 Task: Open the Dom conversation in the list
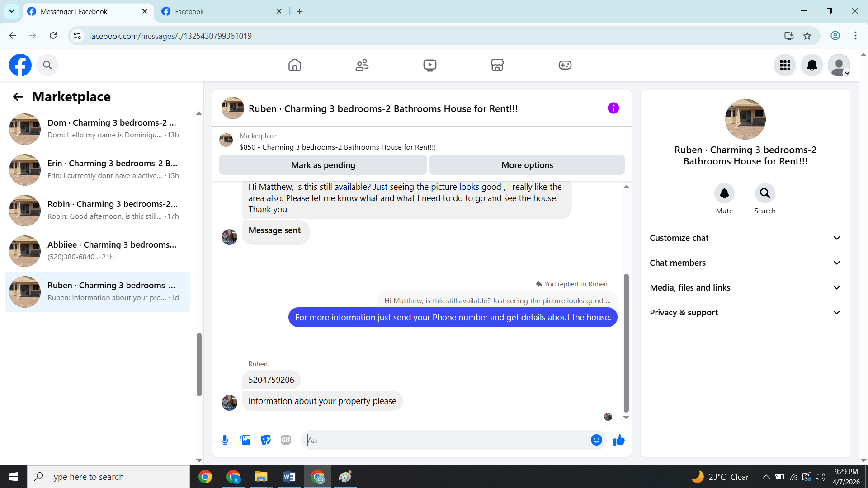[x=97, y=129]
